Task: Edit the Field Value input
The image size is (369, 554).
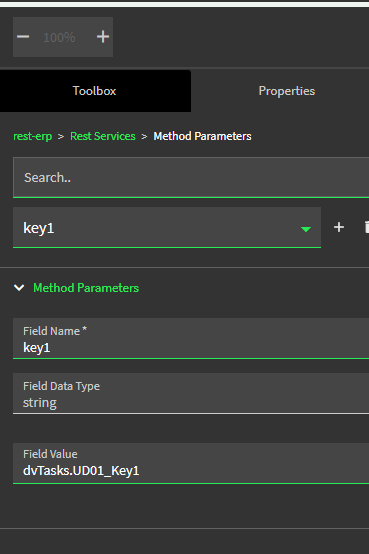Action: pyautogui.click(x=191, y=463)
